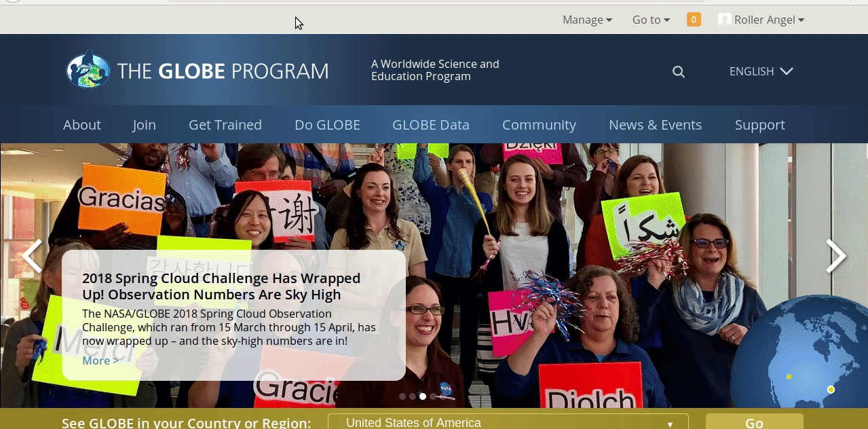Select the first carousel indicator dot

pos(402,396)
